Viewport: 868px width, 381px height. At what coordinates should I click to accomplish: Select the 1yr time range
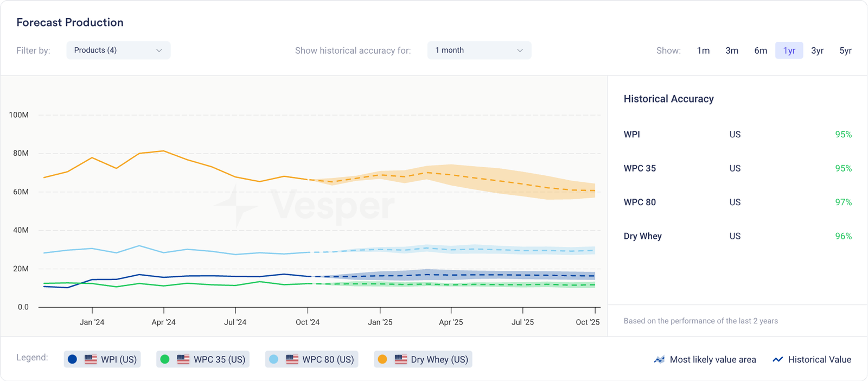point(789,50)
